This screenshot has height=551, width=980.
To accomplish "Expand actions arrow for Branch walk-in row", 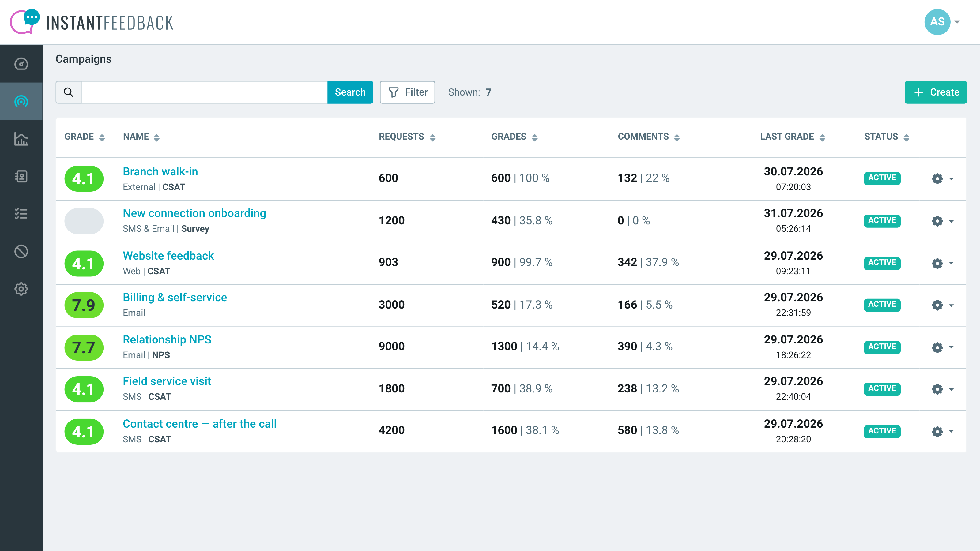I will coord(952,179).
